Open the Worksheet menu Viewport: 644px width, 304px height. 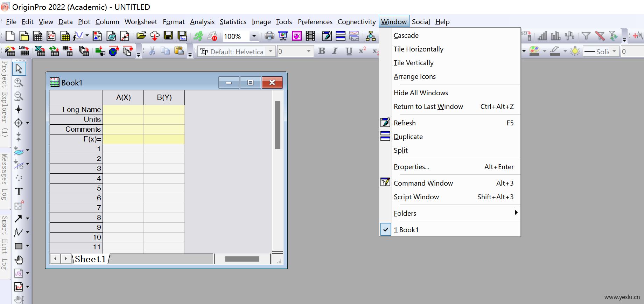pos(141,22)
